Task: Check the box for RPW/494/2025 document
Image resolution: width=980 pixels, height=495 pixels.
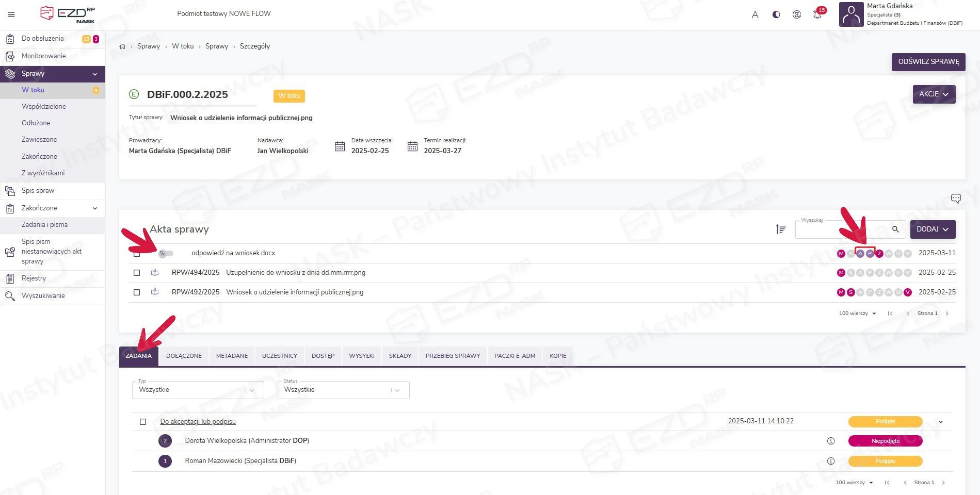Action: (137, 273)
